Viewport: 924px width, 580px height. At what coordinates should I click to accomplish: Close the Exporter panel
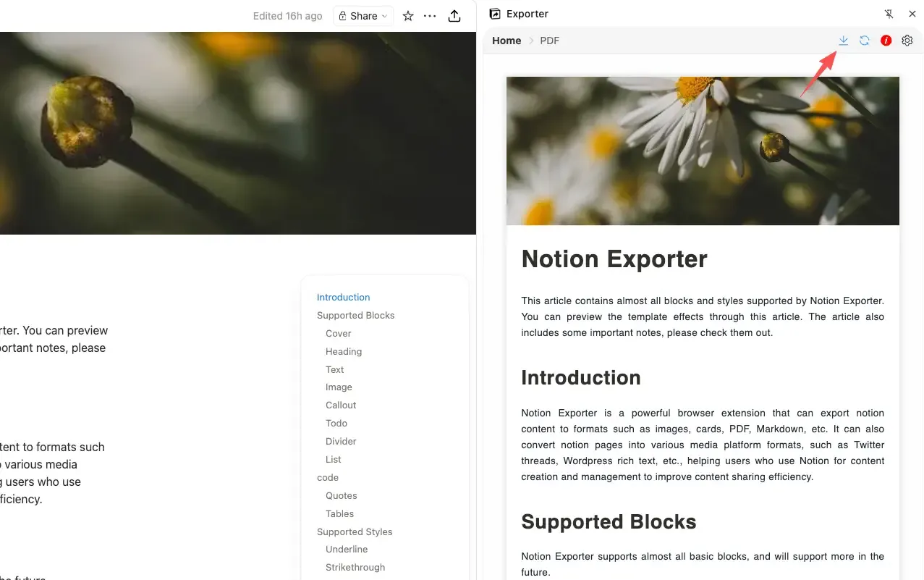[912, 13]
